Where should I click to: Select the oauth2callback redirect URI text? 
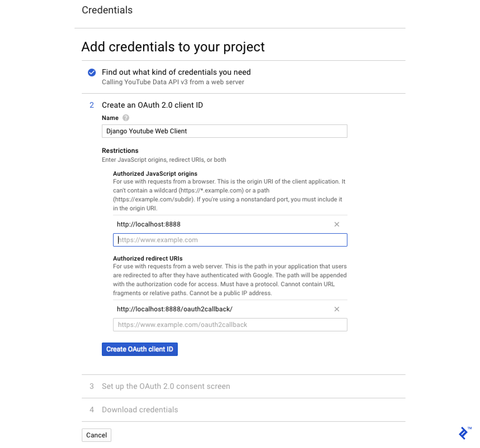coord(174,309)
